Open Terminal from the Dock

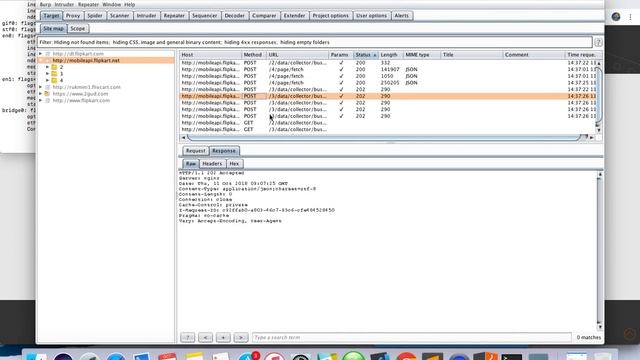tap(511, 357)
